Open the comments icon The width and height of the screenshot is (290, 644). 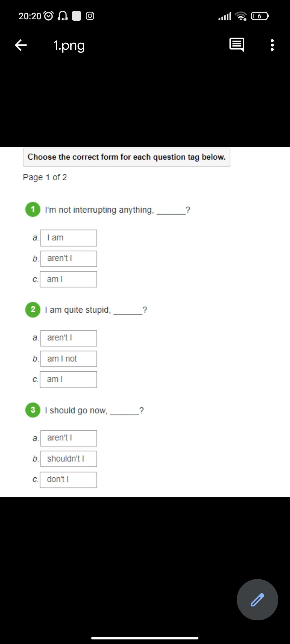(x=237, y=45)
